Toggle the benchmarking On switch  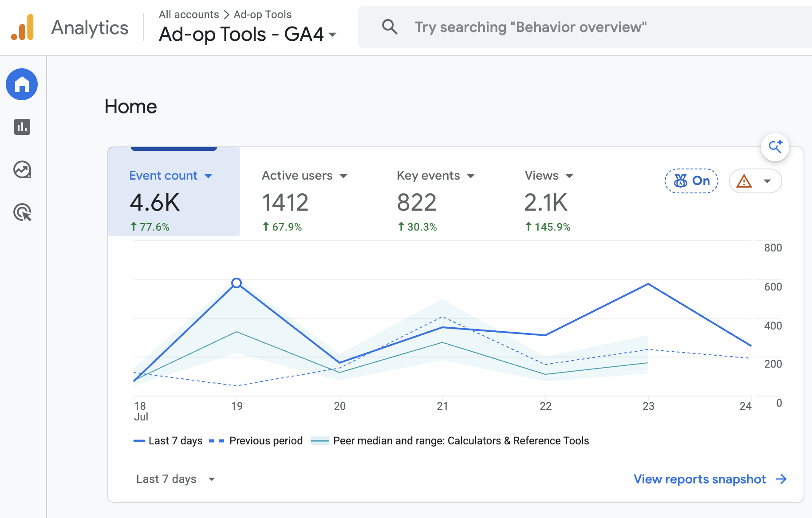[691, 181]
